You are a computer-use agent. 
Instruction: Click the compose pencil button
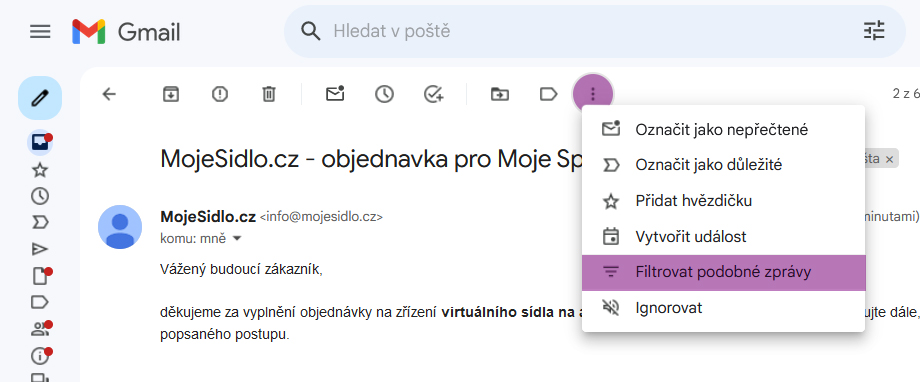pos(40,98)
